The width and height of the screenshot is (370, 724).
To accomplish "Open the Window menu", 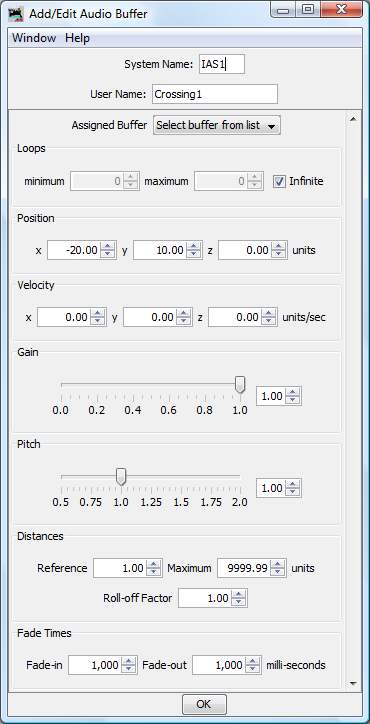I will point(34,38).
